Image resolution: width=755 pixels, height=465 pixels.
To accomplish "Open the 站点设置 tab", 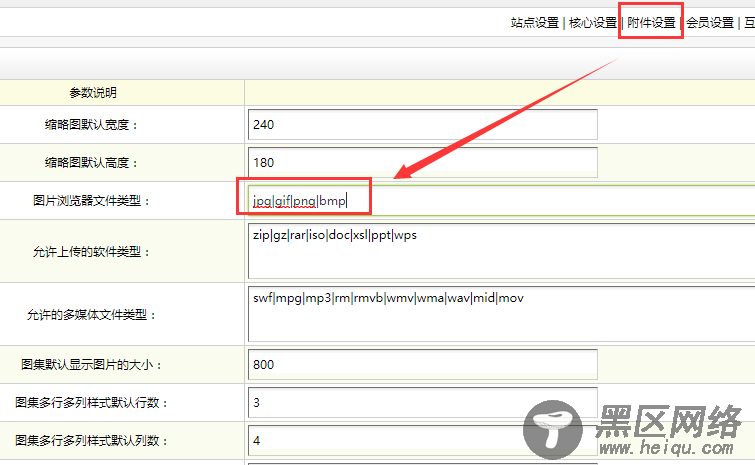I will (534, 23).
